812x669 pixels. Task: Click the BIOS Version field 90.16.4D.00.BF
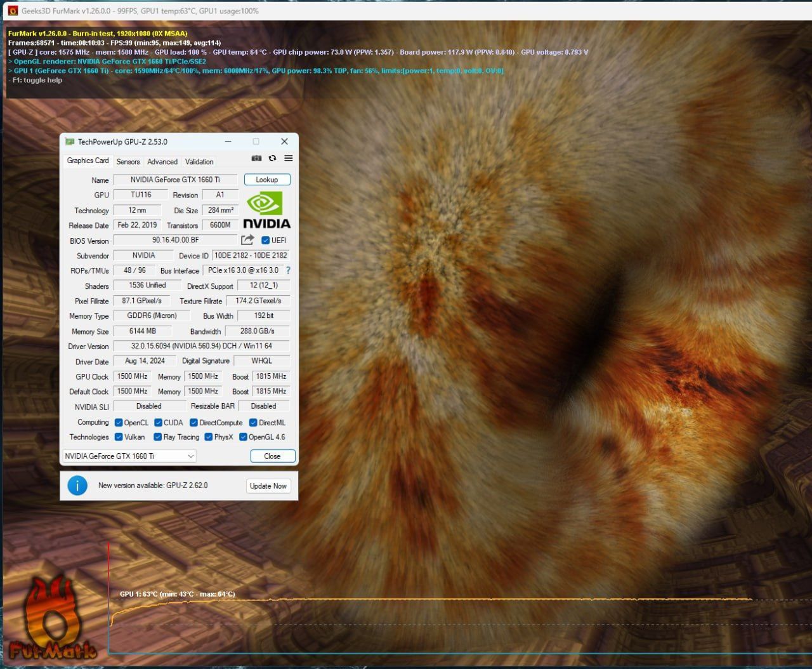click(x=175, y=241)
